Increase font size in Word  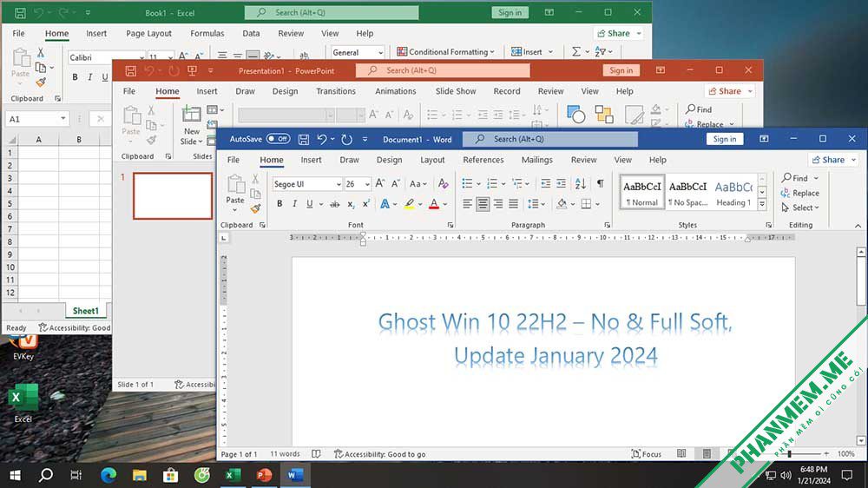(x=380, y=183)
